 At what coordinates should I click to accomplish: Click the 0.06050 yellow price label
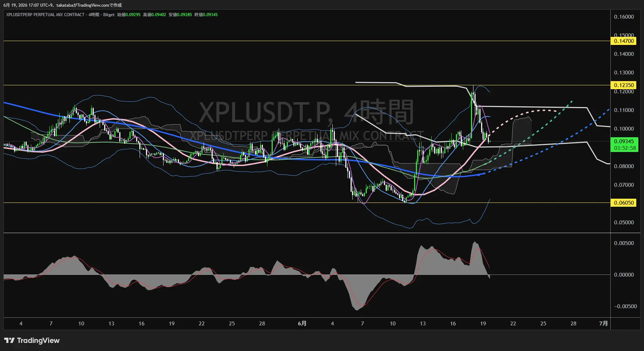(624, 203)
